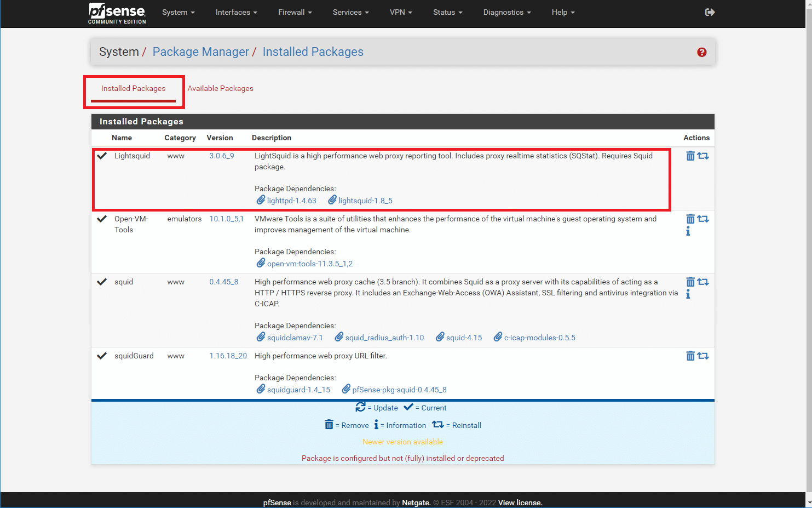Click the Information legend icon
Viewport: 812px width, 508px height.
[376, 425]
